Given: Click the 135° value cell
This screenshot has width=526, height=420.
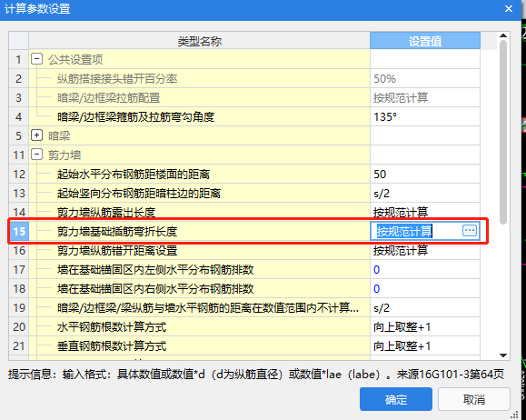Looking at the screenshot, I should tap(425, 117).
